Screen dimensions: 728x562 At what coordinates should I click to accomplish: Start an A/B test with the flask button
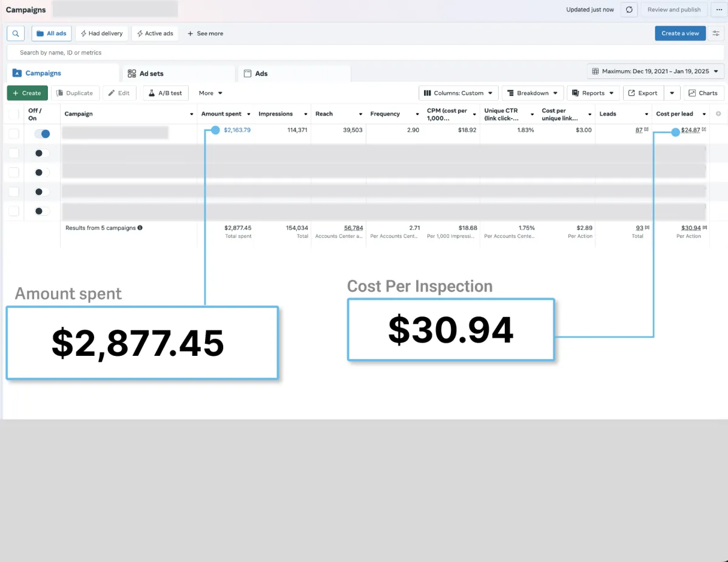[x=166, y=93]
